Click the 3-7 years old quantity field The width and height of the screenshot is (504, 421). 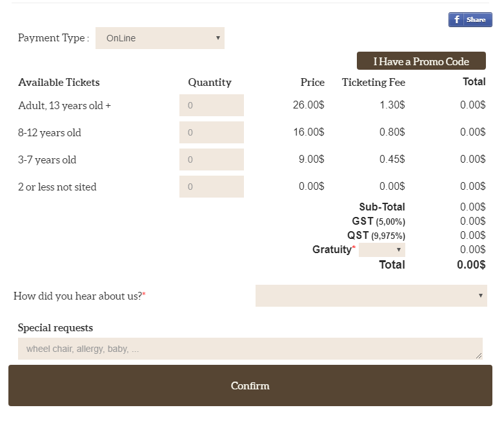click(211, 159)
